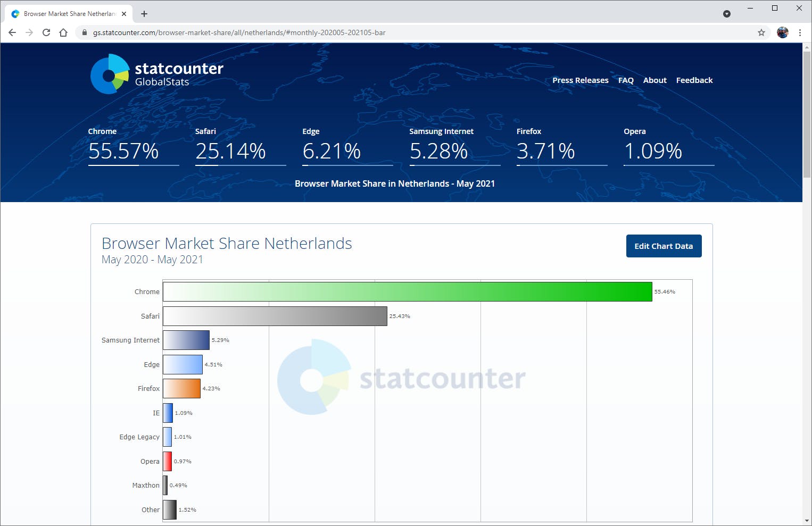Click the 25.43% value beside Safari bar
The image size is (812, 526).
400,316
